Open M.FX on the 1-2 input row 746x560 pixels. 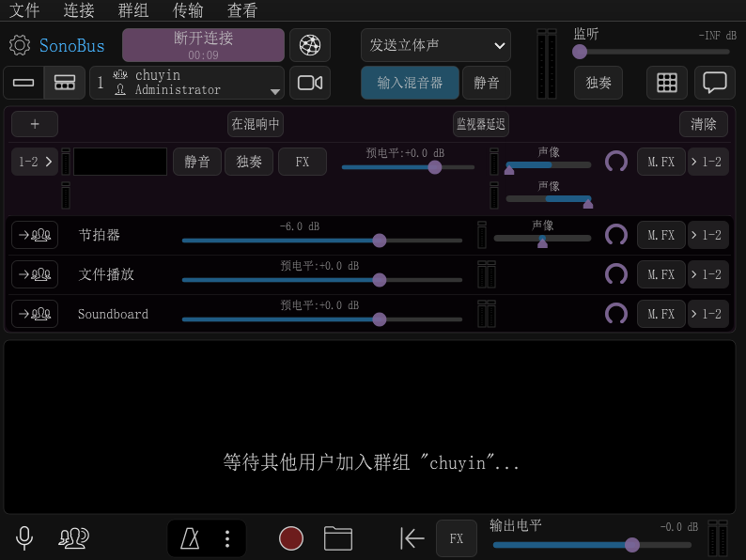661,162
